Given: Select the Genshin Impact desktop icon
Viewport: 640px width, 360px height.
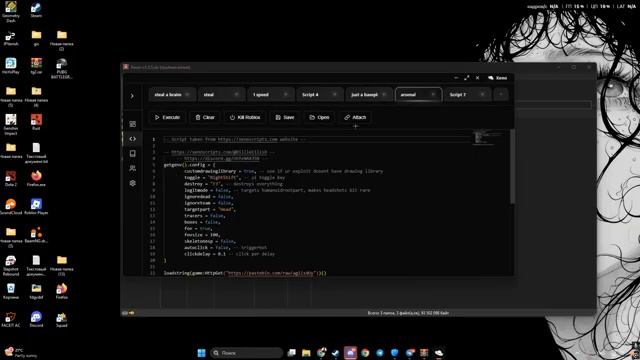Looking at the screenshot, I should click(11, 124).
